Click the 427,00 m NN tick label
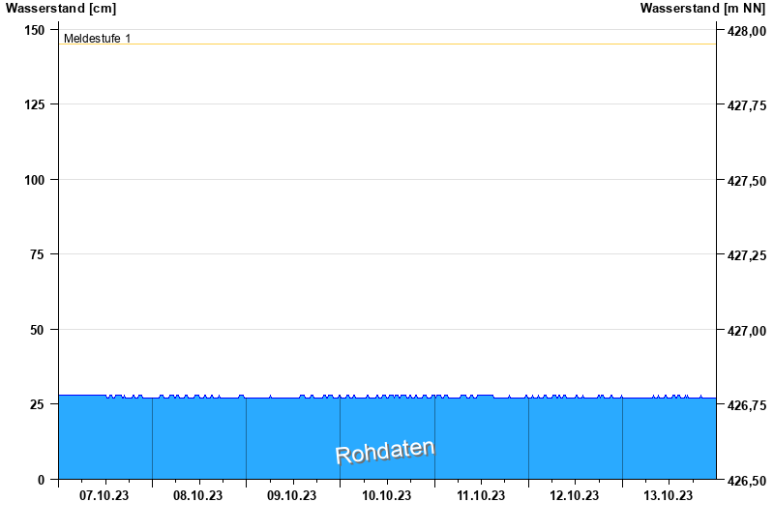Viewport: 774px width, 532px height. 745,331
